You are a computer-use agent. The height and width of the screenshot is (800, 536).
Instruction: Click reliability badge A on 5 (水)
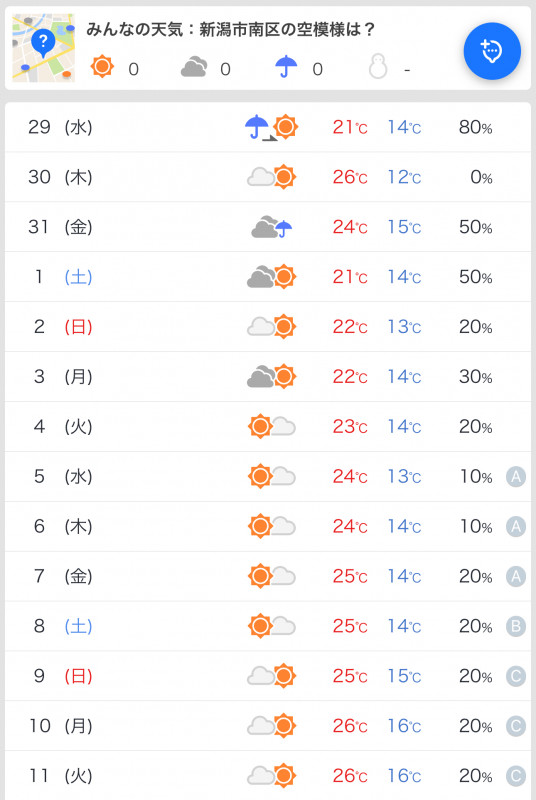coord(516,477)
